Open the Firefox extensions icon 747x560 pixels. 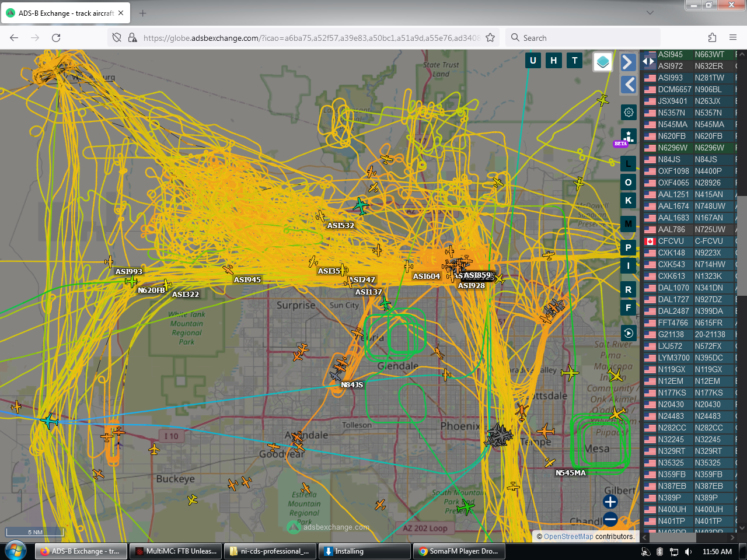click(712, 38)
